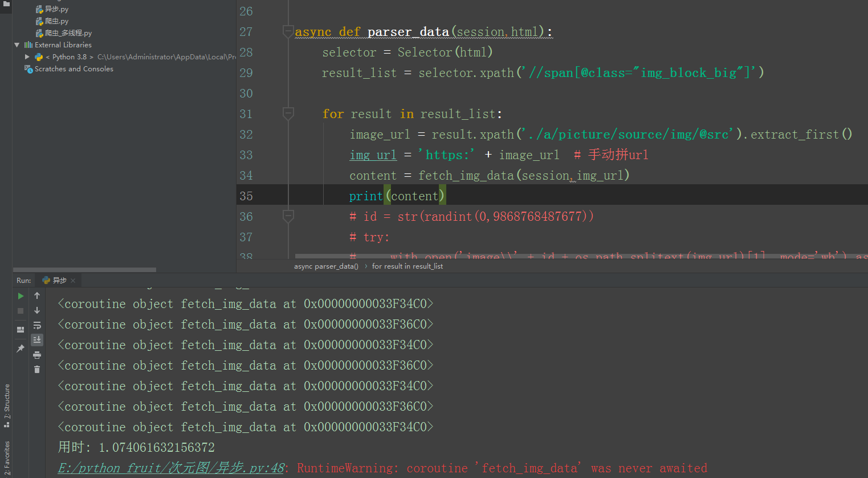Click line number 29 in the gutter
The width and height of the screenshot is (868, 478).
click(x=246, y=73)
